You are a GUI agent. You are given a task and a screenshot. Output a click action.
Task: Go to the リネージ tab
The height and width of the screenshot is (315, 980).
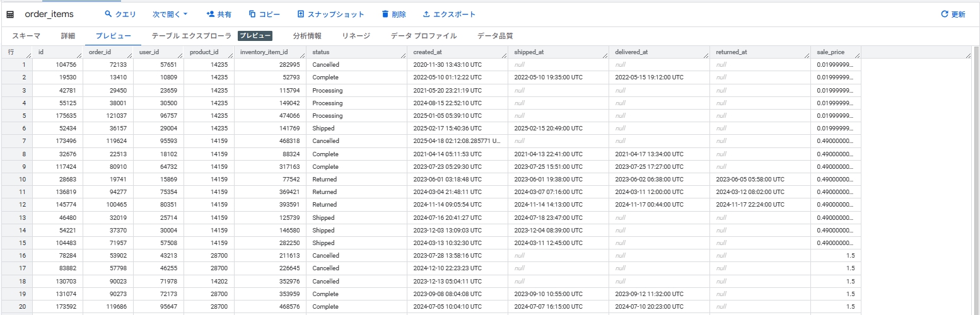pyautogui.click(x=356, y=36)
